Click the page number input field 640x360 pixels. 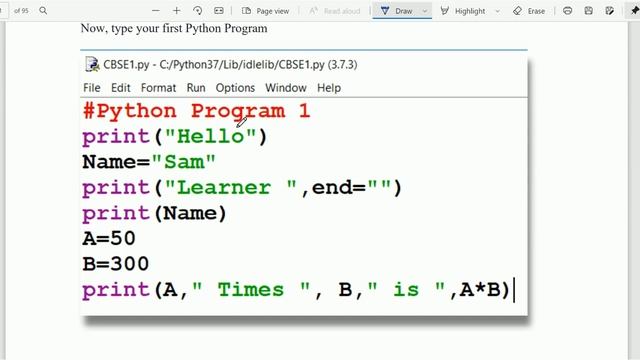[3, 11]
